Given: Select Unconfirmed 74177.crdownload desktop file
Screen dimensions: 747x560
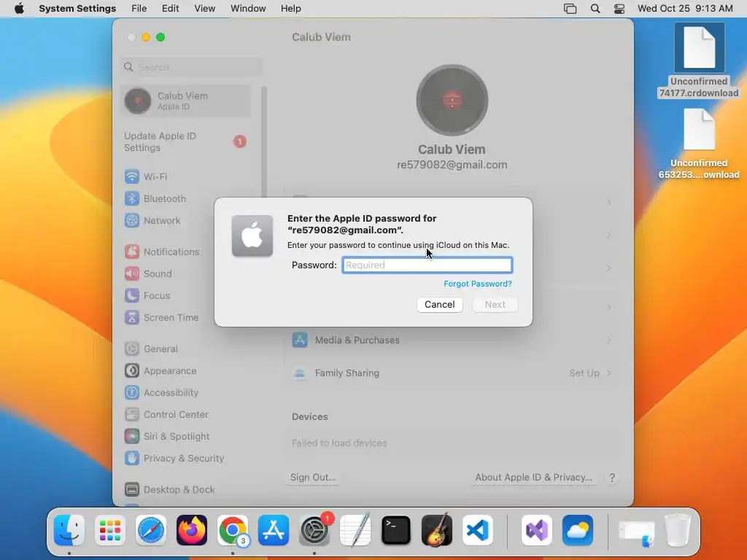Looking at the screenshot, I should (699, 61).
